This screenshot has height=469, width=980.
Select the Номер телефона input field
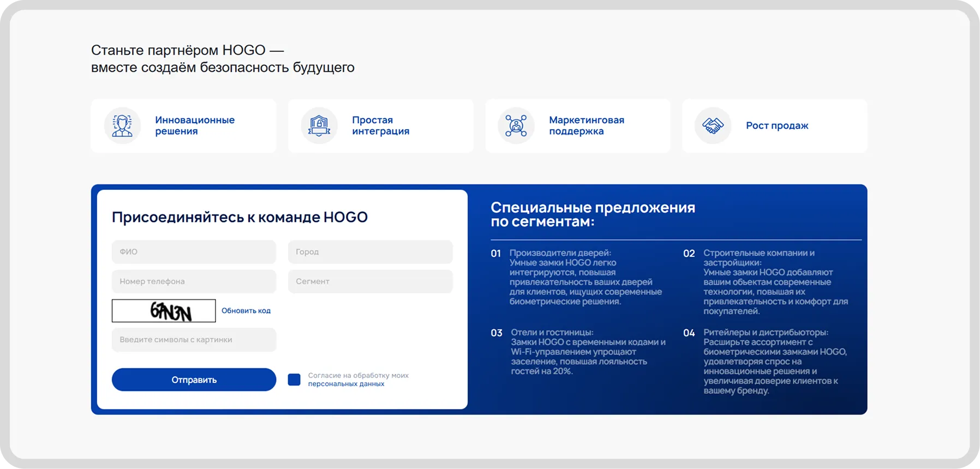194,281
